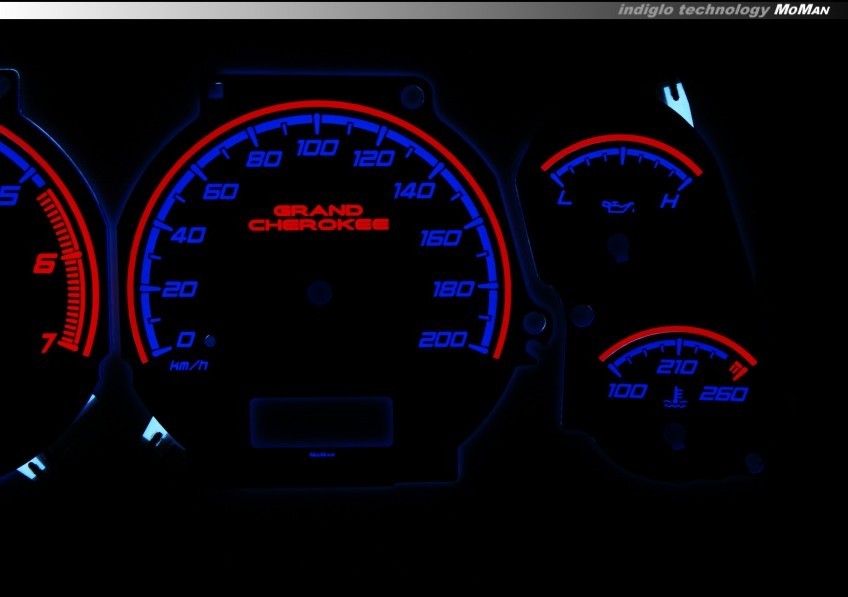This screenshot has width=848, height=597.
Task: Click the 100 mark on the speedometer
Action: coord(316,150)
